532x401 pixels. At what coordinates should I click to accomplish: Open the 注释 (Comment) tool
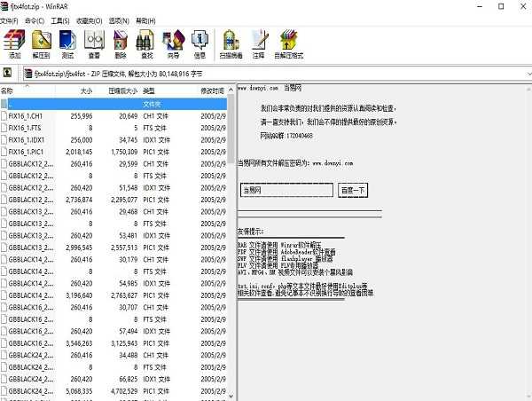pyautogui.click(x=258, y=42)
